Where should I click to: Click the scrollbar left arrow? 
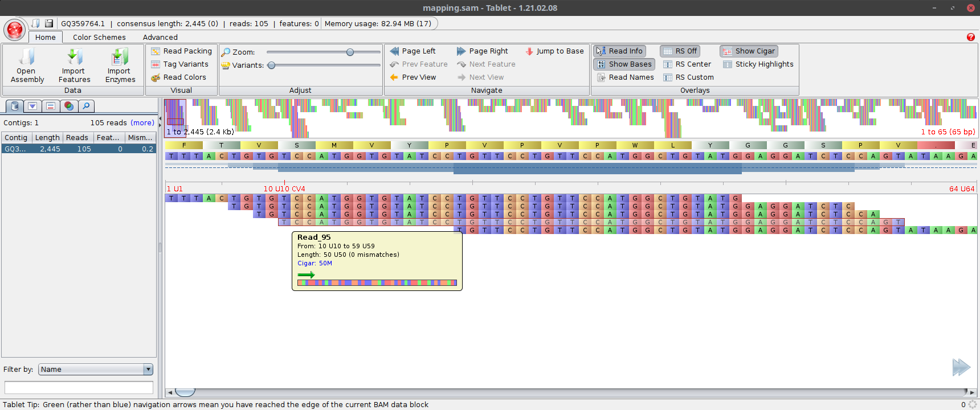170,392
